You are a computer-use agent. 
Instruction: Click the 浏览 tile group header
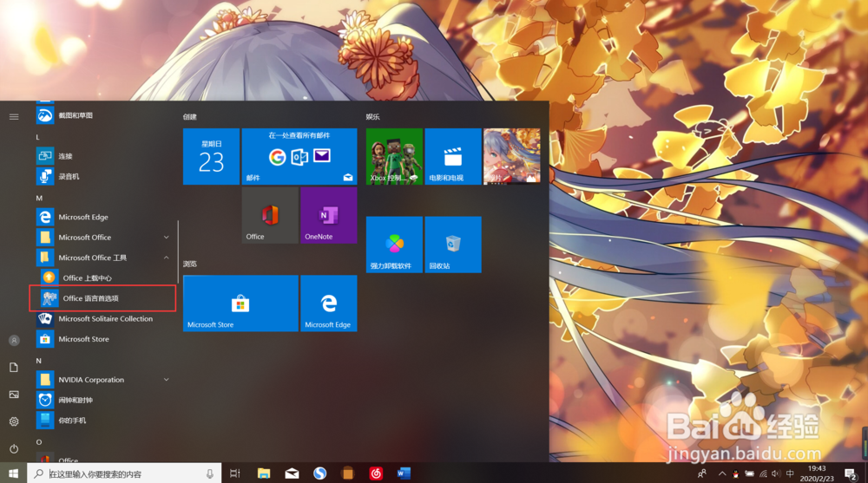(x=190, y=264)
